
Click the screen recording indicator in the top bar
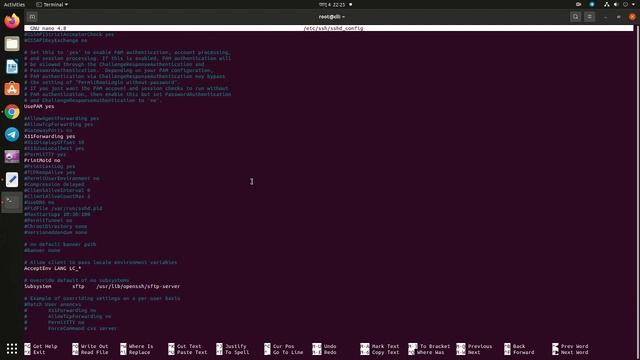pos(578,4)
